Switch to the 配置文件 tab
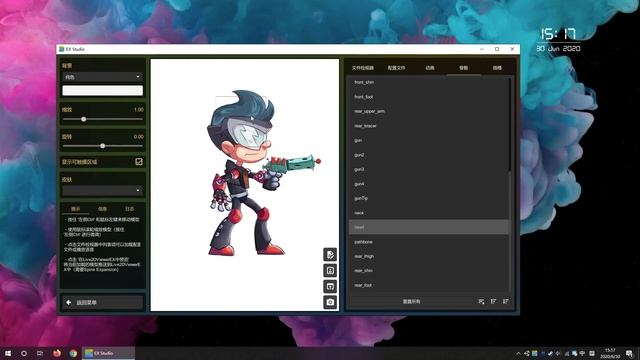Image resolution: width=640 pixels, height=360 pixels. coord(396,68)
